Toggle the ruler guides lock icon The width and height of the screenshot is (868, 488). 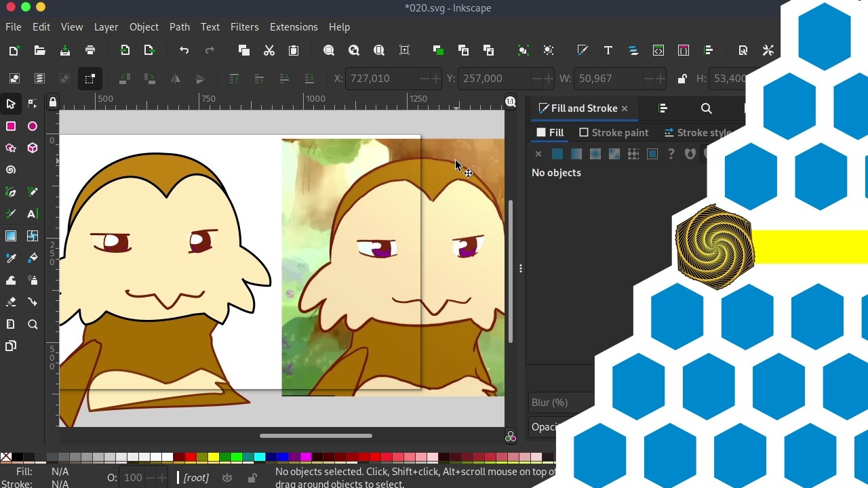pos(53,102)
